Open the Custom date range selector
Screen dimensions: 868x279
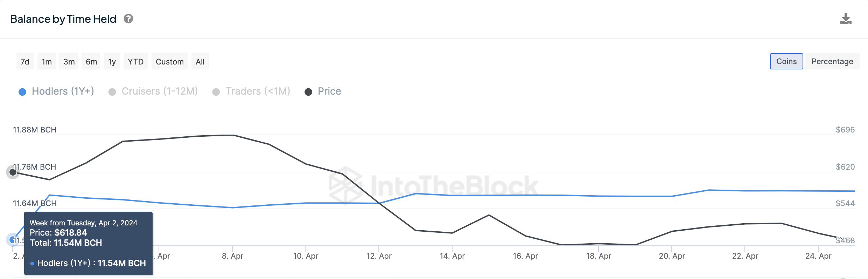(169, 61)
